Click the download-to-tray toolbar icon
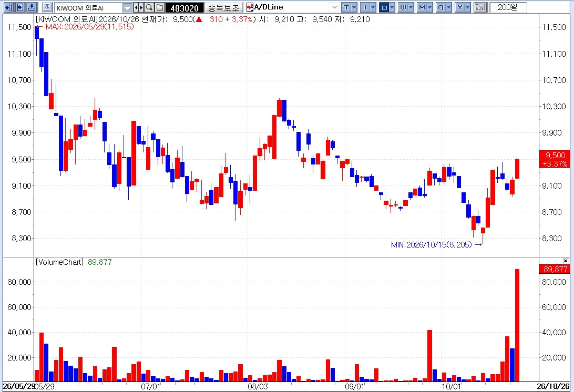Image resolution: width=574 pixels, height=392 pixels. tap(32, 7)
